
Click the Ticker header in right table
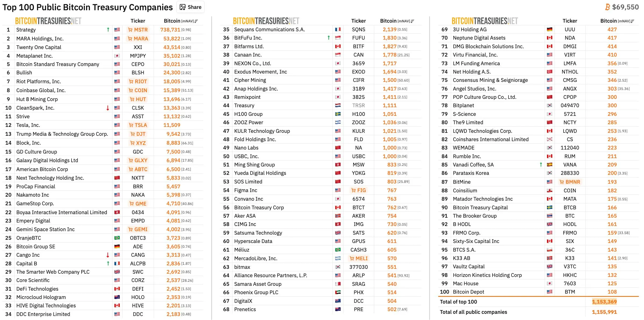click(570, 21)
